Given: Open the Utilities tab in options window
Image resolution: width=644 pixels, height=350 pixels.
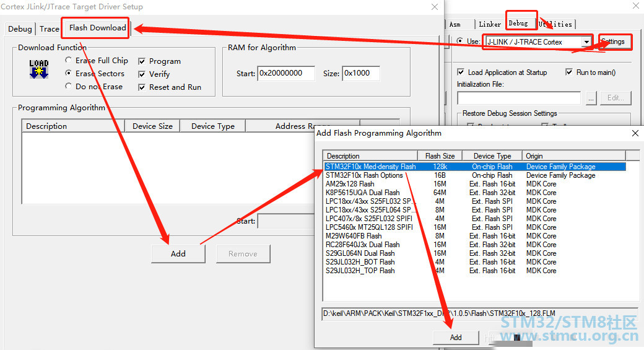Looking at the screenshot, I should 555,24.
